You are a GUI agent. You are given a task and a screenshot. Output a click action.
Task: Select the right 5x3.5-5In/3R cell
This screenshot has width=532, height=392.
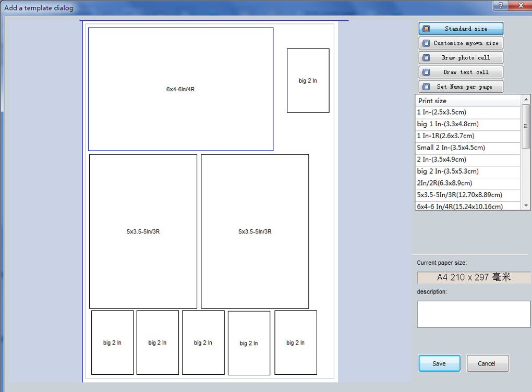[255, 231]
